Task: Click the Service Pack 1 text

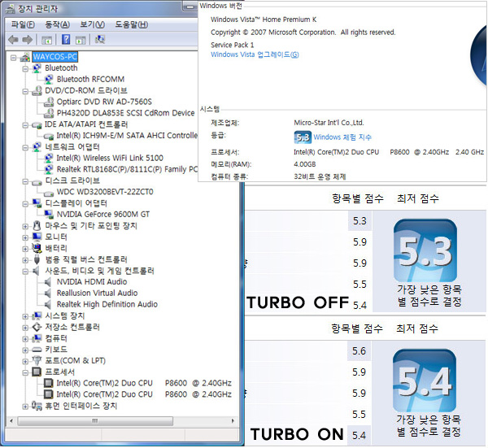Action: 233,45
